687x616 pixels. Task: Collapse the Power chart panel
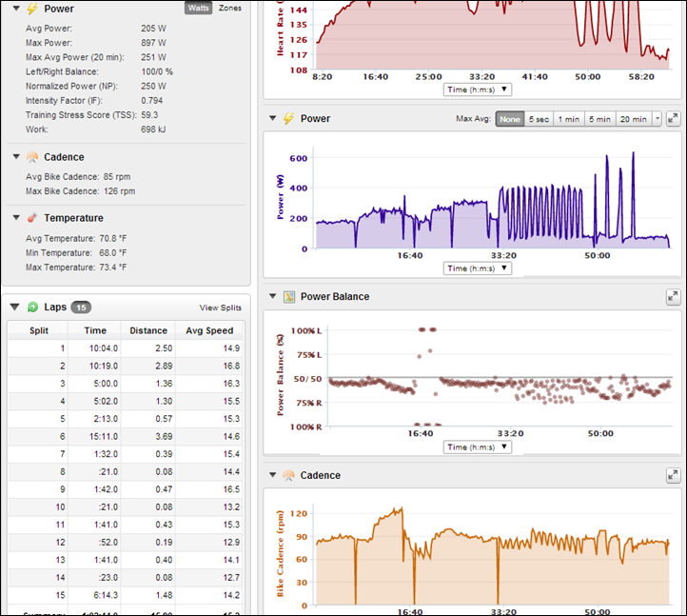tap(272, 118)
